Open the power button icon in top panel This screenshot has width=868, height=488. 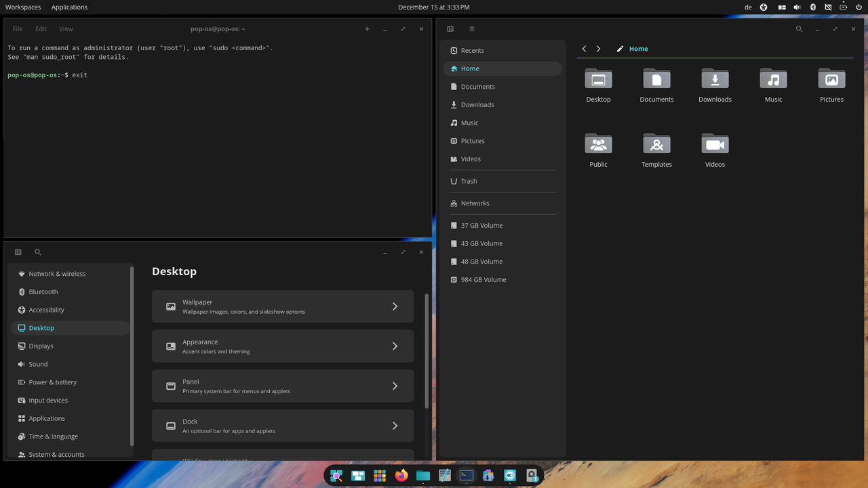pos(859,7)
